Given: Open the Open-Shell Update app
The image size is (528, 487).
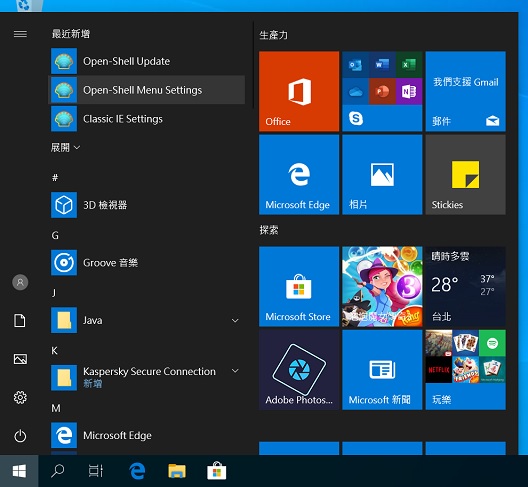Looking at the screenshot, I should point(146,61).
